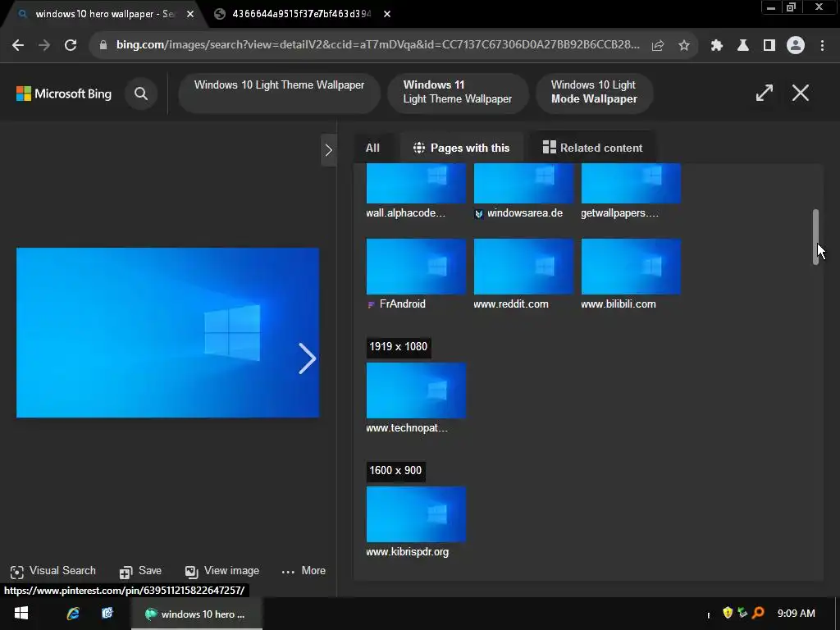
Task: Open windowsarea.de thumbnail result
Action: click(x=523, y=184)
